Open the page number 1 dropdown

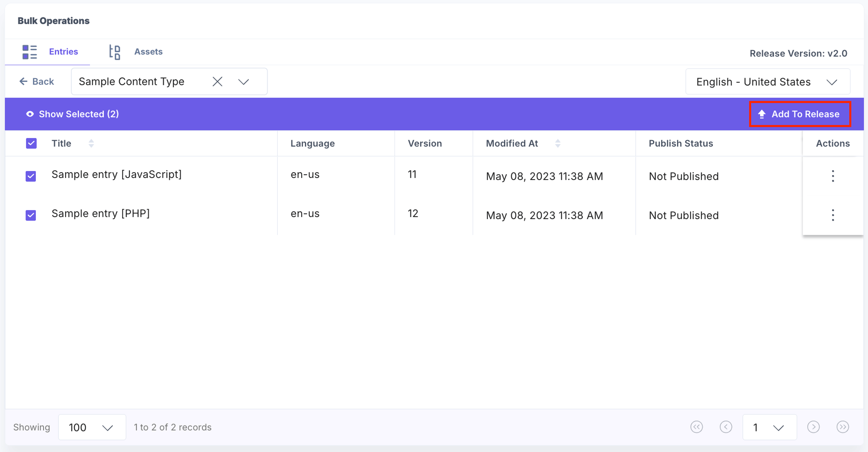tap(770, 427)
